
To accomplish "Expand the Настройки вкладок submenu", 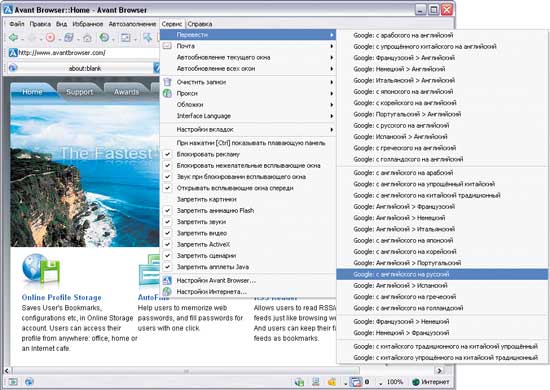I will [248, 129].
